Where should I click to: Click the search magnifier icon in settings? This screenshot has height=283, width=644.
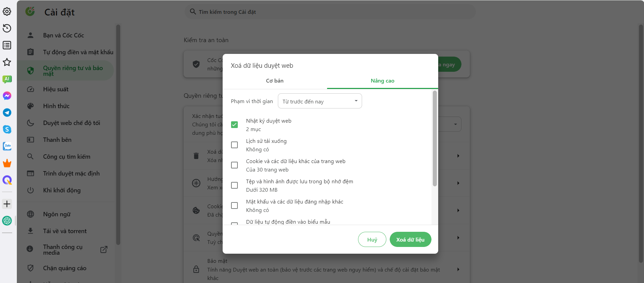click(x=193, y=12)
